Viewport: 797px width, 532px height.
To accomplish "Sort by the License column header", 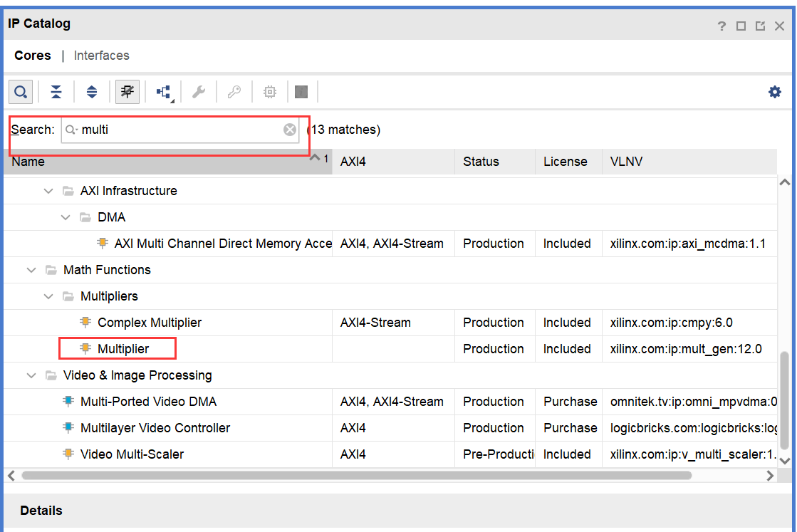I will pyautogui.click(x=569, y=162).
